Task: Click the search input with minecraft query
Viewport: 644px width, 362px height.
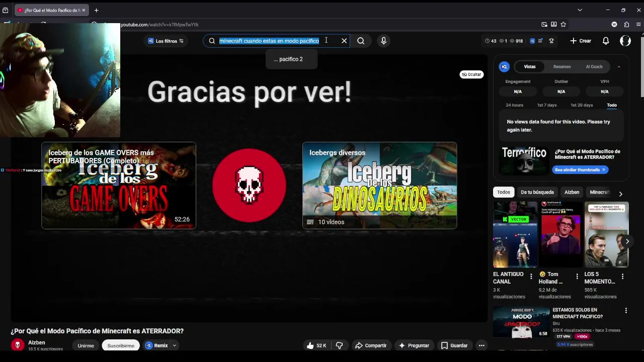Action: 276,41
